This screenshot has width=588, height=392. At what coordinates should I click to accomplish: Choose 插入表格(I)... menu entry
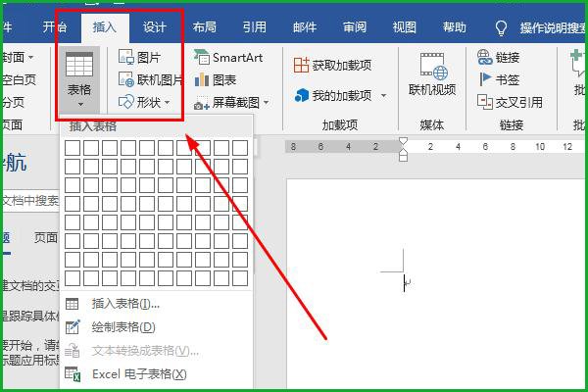tap(157, 304)
